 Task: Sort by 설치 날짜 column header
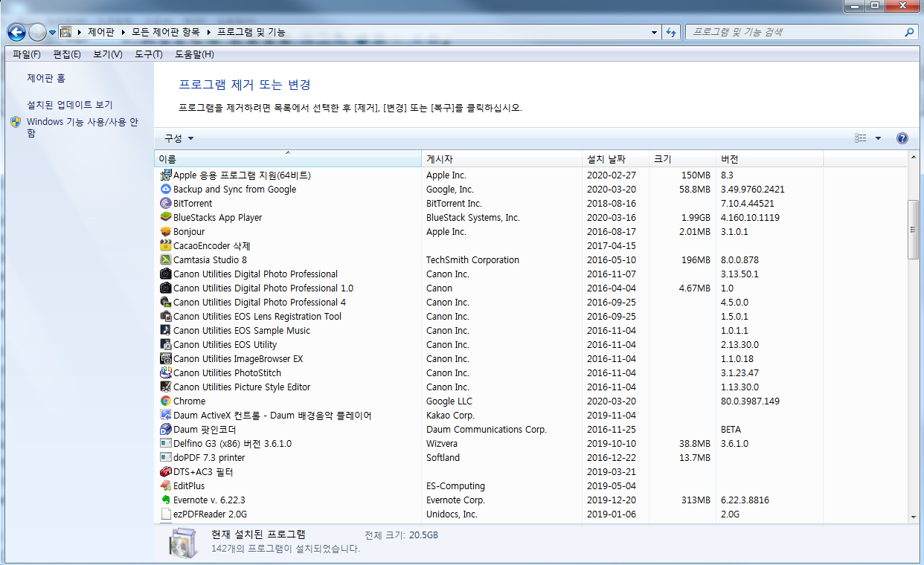pos(615,160)
